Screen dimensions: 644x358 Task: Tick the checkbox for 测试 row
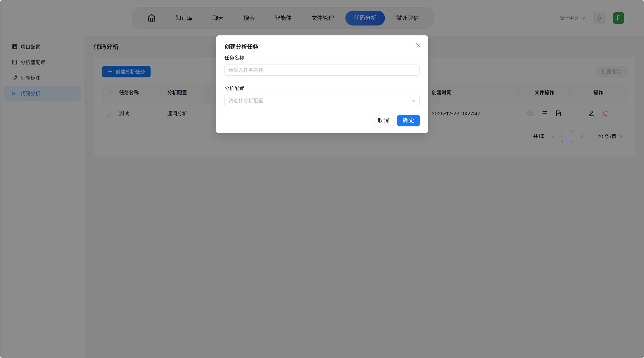(108, 114)
